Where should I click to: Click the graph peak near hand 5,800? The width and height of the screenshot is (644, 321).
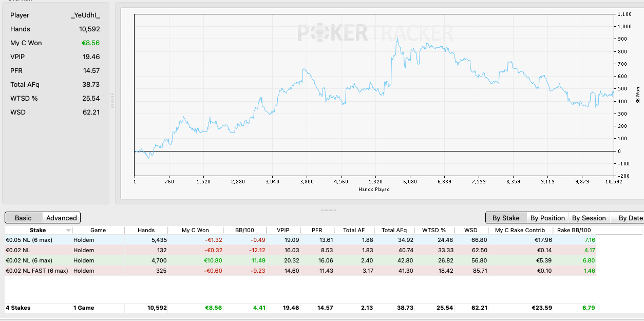(x=397, y=39)
